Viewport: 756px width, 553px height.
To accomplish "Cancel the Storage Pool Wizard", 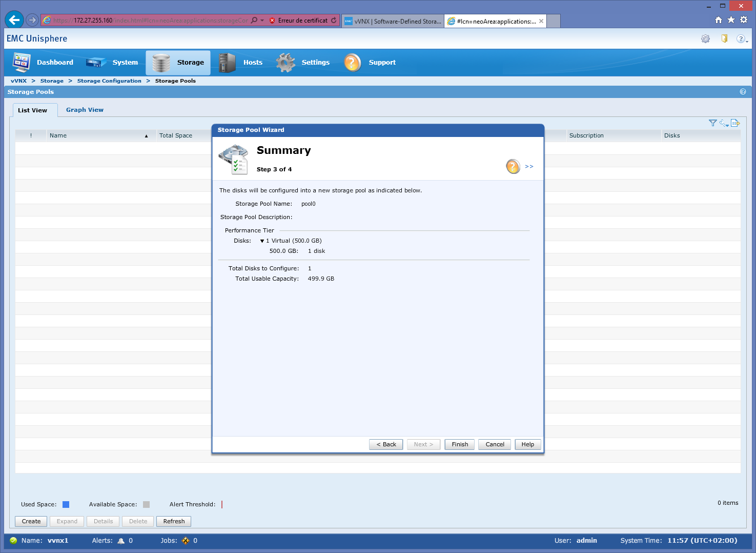I will pyautogui.click(x=495, y=444).
